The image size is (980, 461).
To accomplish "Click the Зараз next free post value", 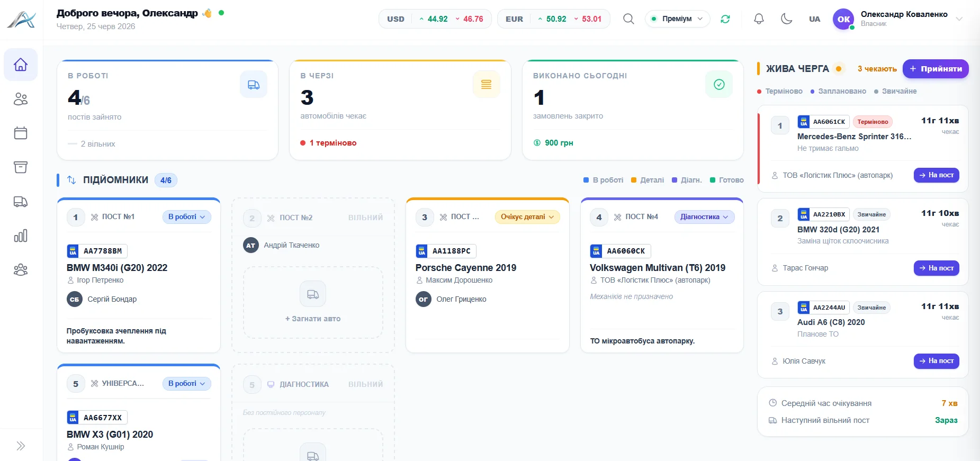I will (946, 420).
